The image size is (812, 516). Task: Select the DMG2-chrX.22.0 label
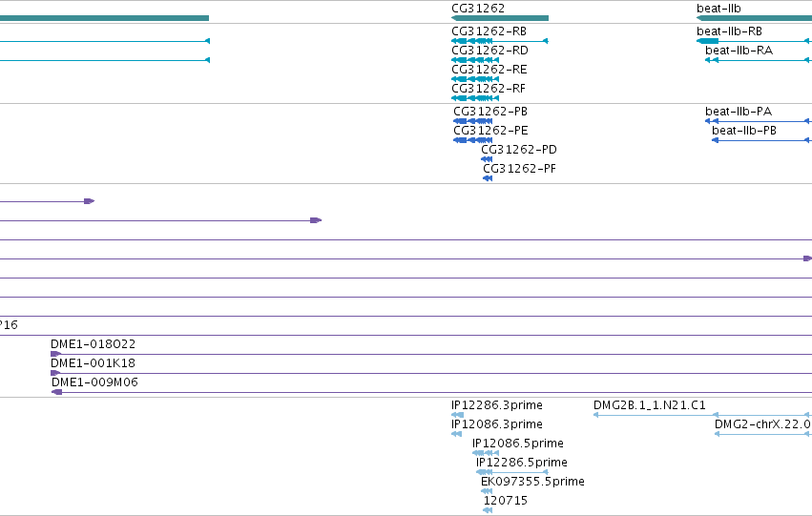762,424
